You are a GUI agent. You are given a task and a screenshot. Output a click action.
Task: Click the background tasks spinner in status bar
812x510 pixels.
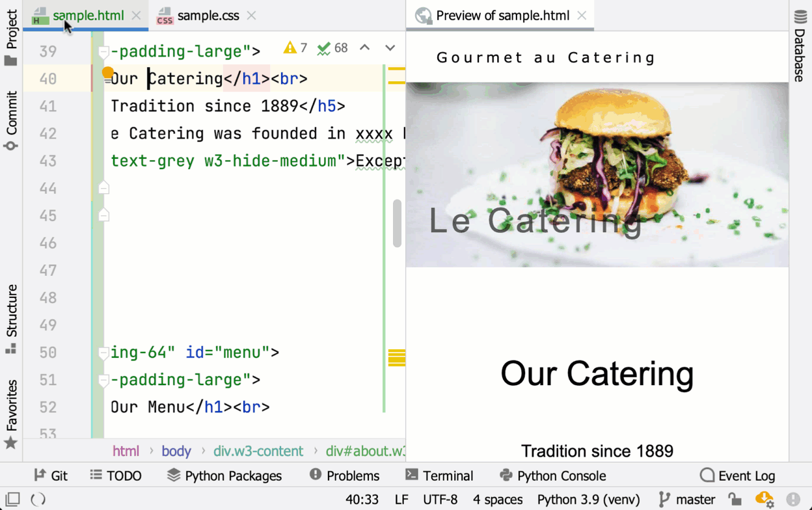point(38,500)
